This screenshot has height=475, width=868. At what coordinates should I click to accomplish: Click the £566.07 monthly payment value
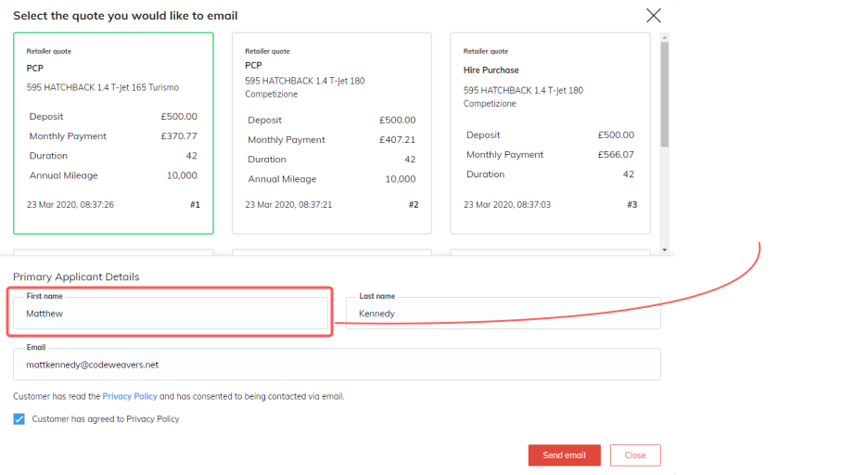tap(616, 154)
